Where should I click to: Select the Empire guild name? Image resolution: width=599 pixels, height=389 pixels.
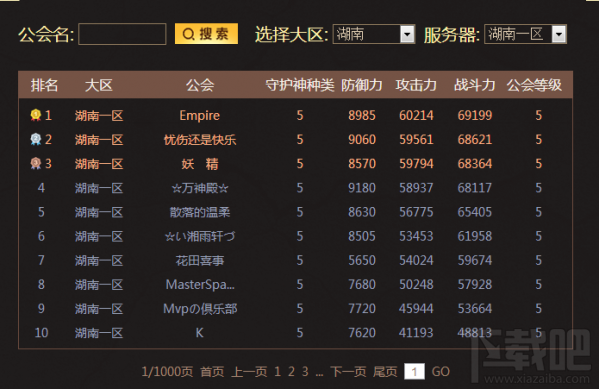200,115
